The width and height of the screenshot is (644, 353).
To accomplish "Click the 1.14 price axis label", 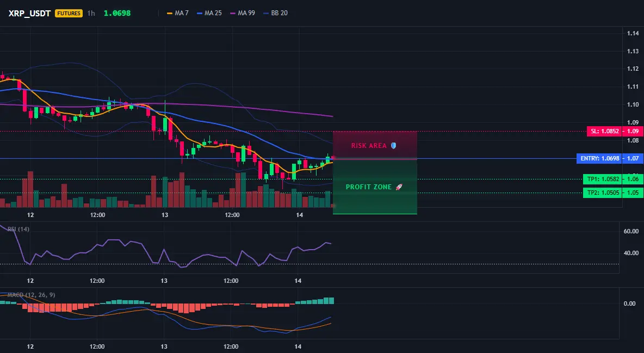I will [x=633, y=33].
